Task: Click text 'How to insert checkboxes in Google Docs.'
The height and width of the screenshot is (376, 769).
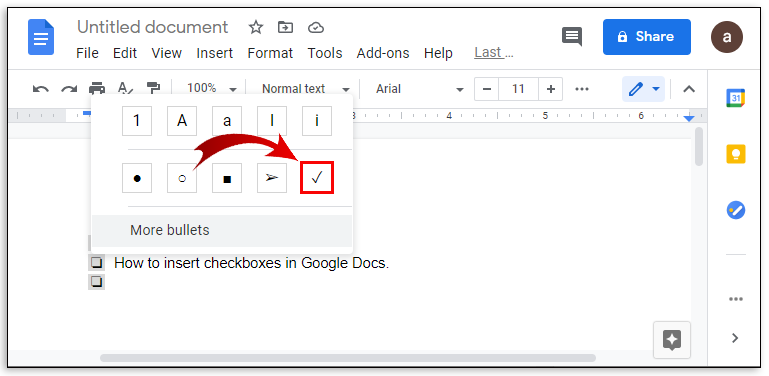Action: click(x=252, y=263)
